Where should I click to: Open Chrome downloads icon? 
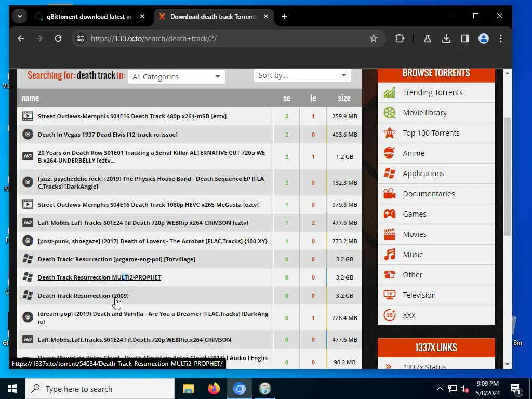(446, 38)
